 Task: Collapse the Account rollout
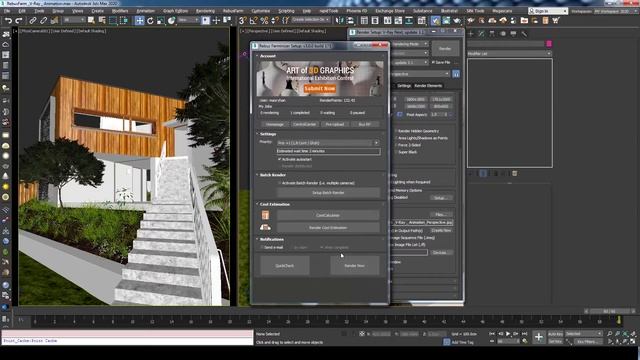[x=257, y=56]
